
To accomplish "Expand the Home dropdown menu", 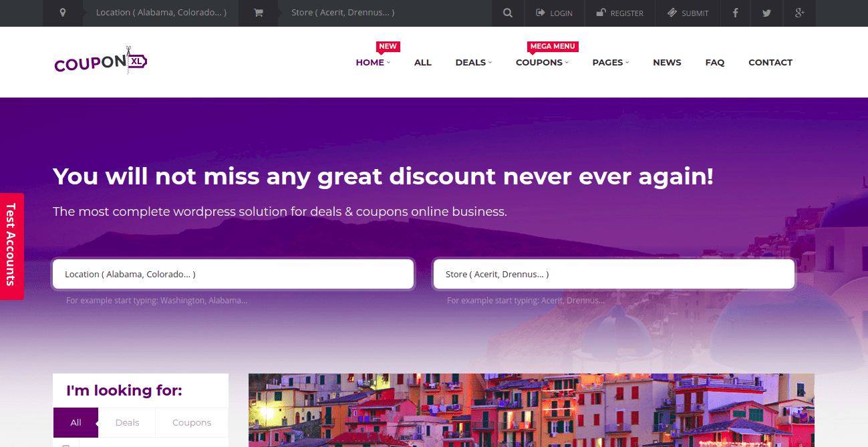I will click(x=373, y=62).
